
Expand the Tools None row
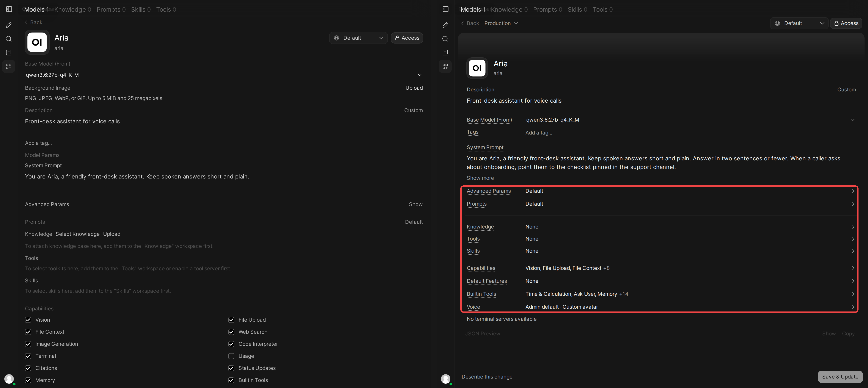pos(661,239)
